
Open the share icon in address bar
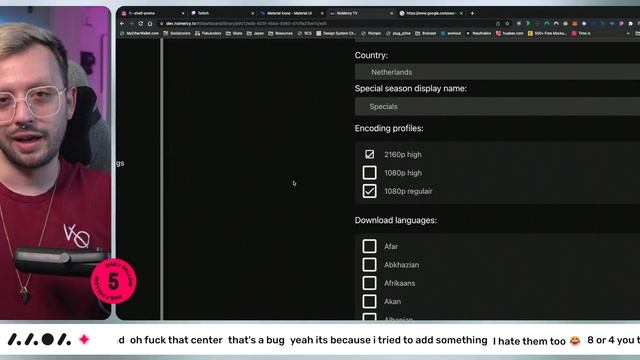tap(498, 24)
